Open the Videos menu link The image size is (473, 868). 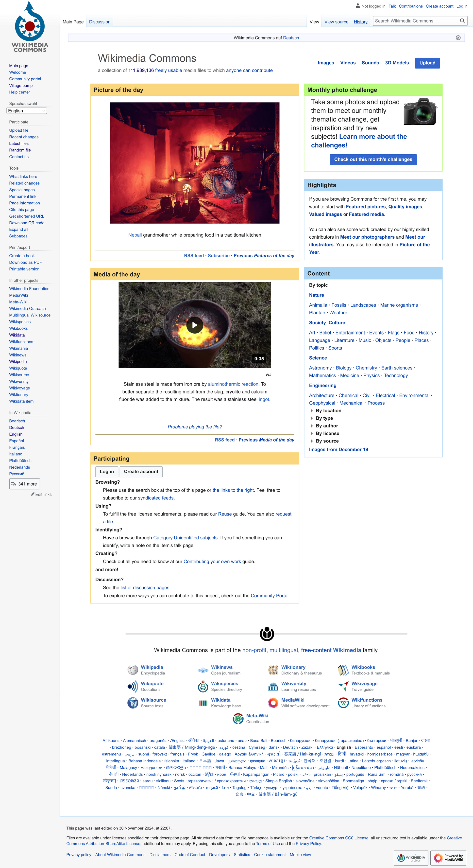348,63
